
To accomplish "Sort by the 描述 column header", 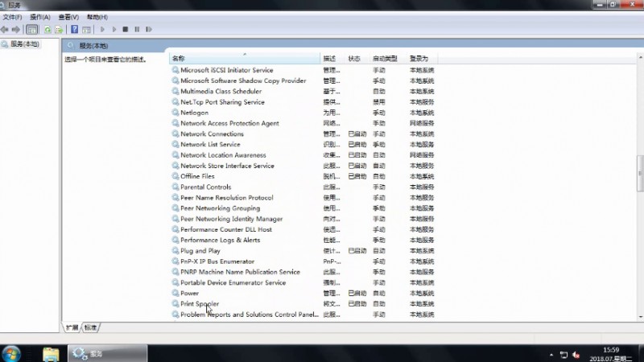I will [332, 59].
